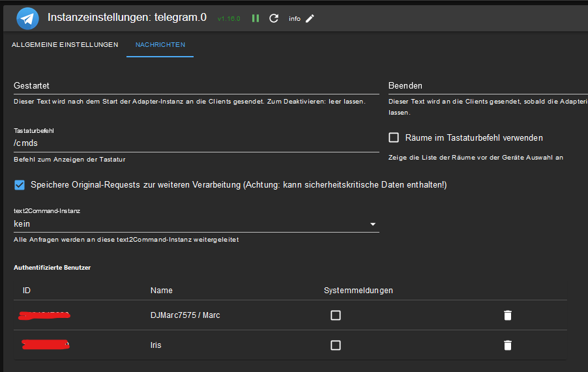
Task: Enable 'Räume im Tastaturbefehl verwenden' checkbox
Action: tap(394, 137)
